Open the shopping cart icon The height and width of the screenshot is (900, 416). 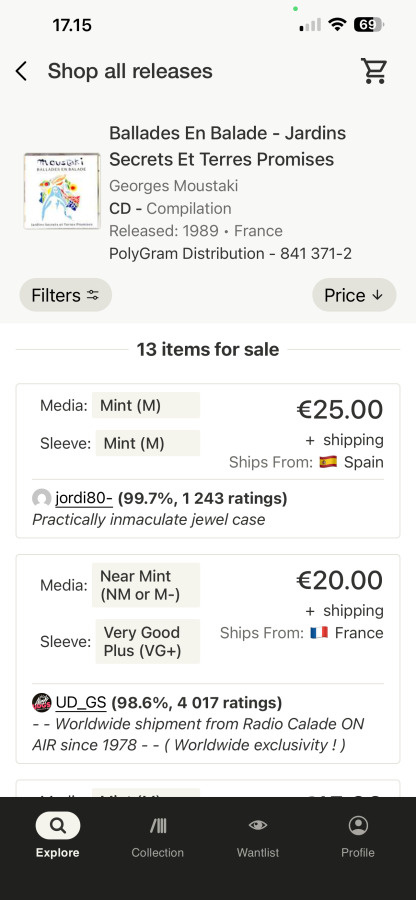point(374,71)
